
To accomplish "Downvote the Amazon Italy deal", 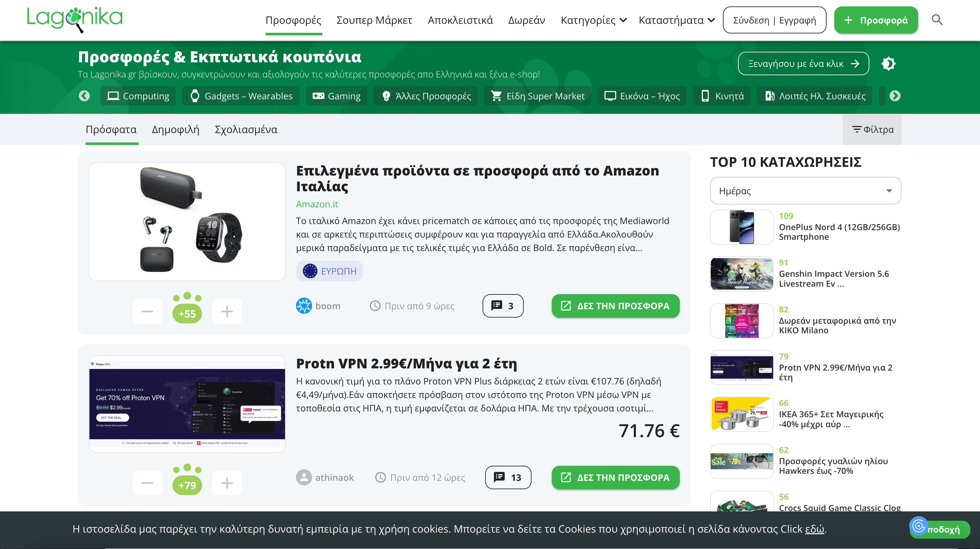I will pyautogui.click(x=147, y=311).
